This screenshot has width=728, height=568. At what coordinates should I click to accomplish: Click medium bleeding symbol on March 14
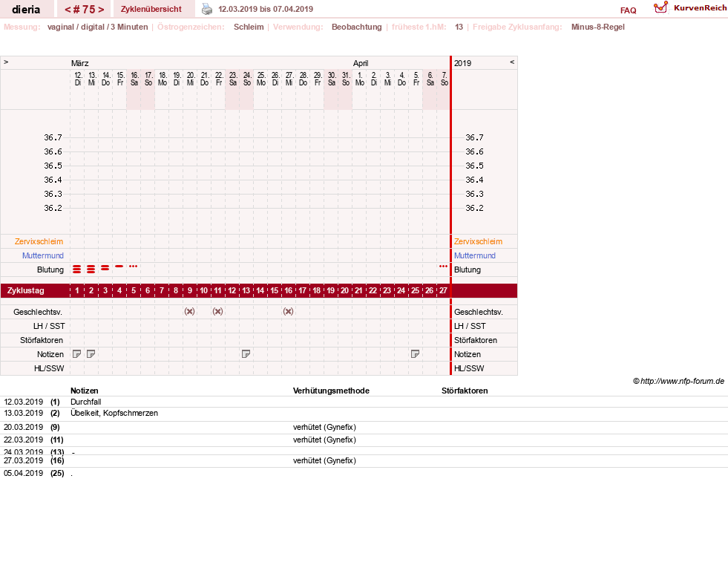[105, 268]
